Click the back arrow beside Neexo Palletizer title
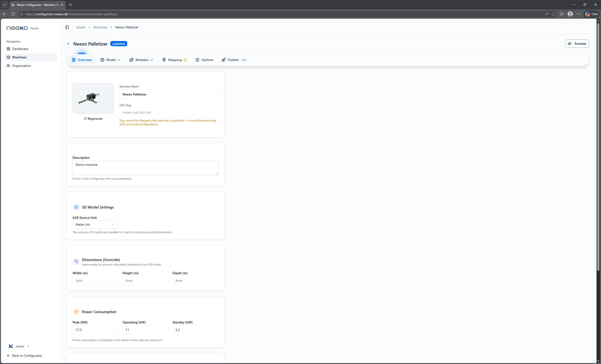Viewport: 601px width, 364px height. point(69,44)
